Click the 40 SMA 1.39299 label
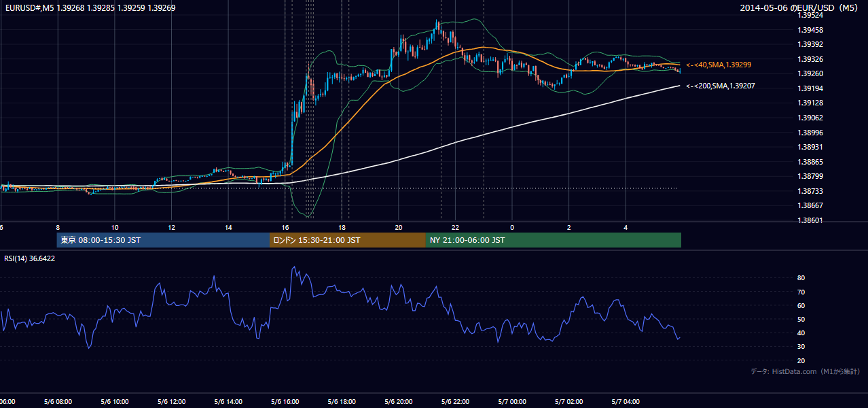Image resolution: width=868 pixels, height=408 pixels. [x=719, y=65]
